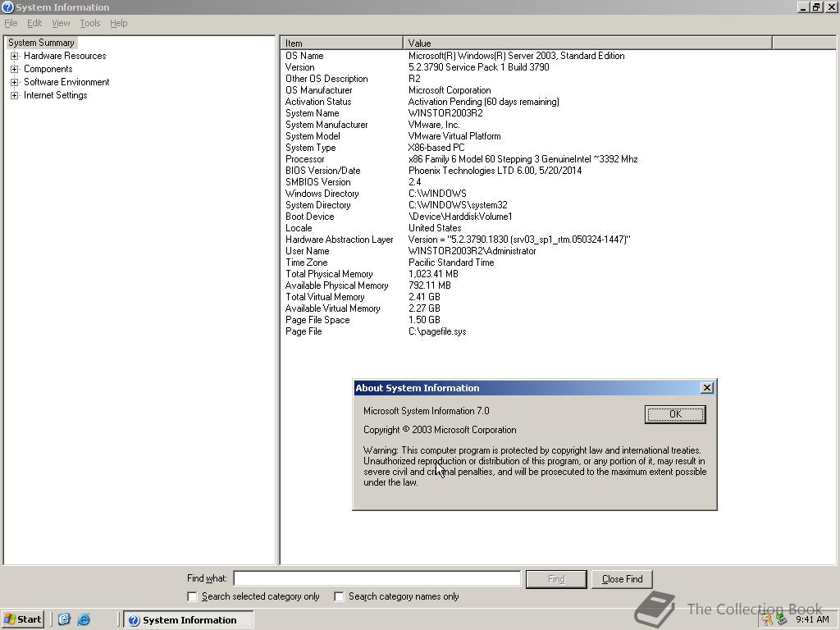
Task: Select Software Environment tree item
Action: pos(66,82)
